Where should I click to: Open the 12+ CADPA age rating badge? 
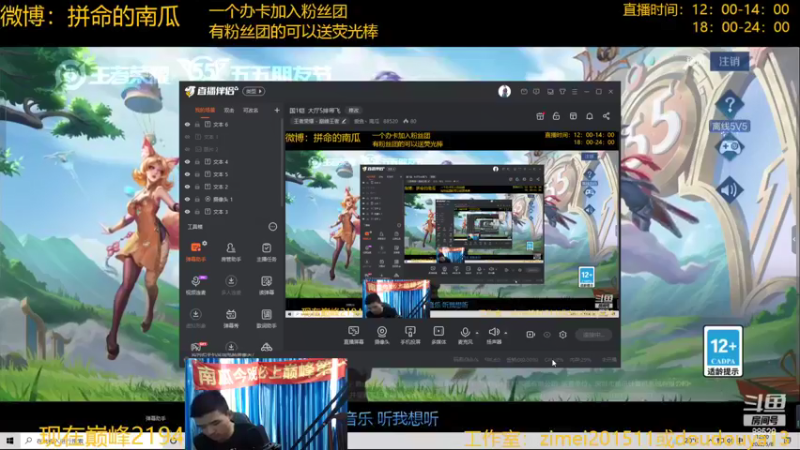723,352
